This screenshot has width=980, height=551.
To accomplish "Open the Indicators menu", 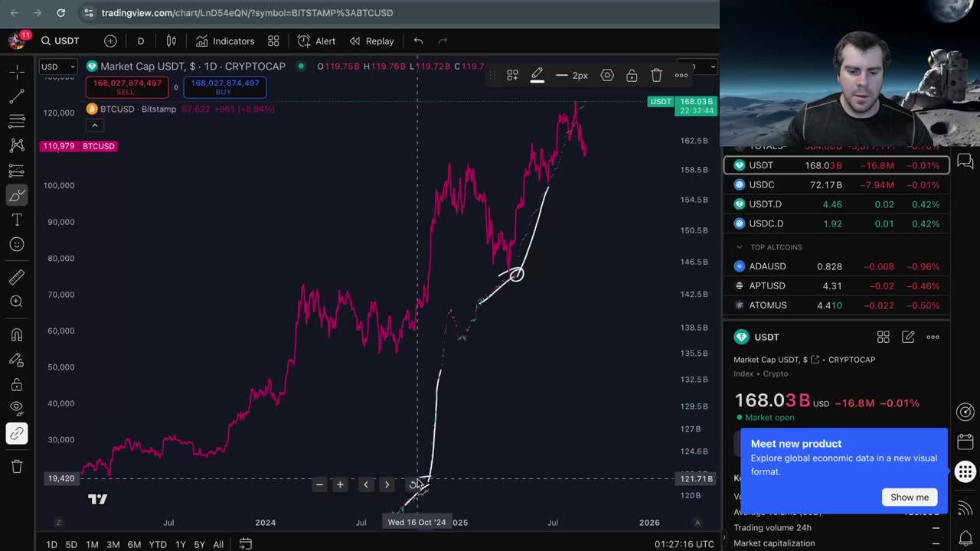I will 224,41.
